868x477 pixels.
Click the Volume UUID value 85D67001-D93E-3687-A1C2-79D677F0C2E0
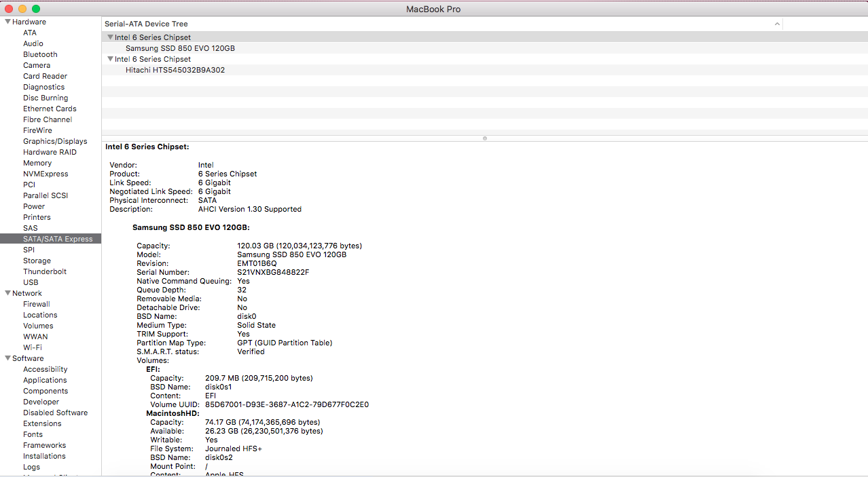coord(287,404)
